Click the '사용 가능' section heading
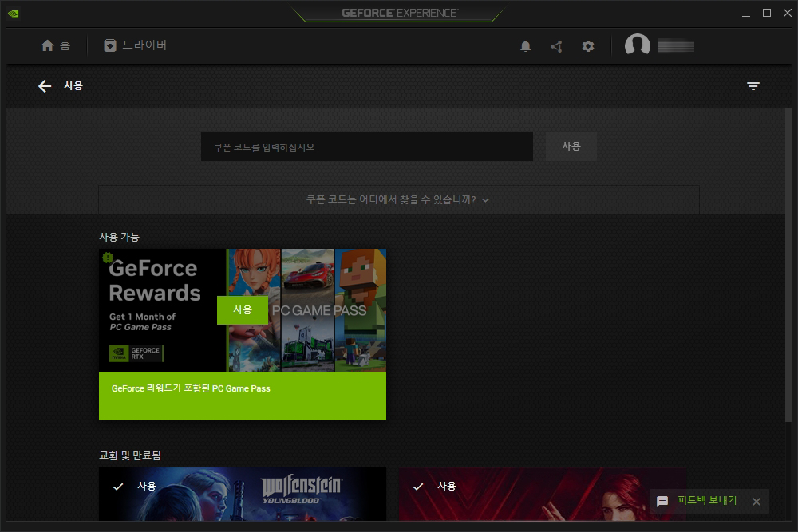 coord(119,237)
